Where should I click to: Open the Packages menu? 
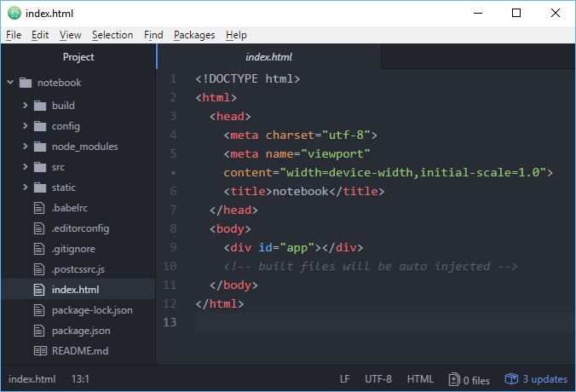coord(194,35)
